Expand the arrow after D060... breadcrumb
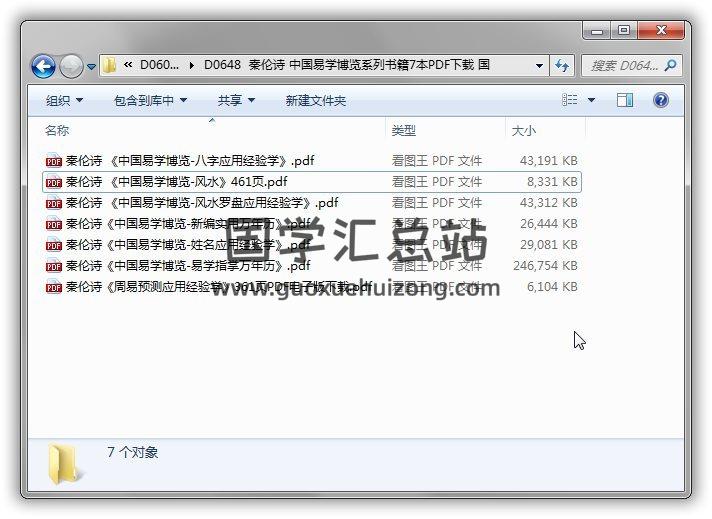This screenshot has width=712, height=519. point(192,65)
